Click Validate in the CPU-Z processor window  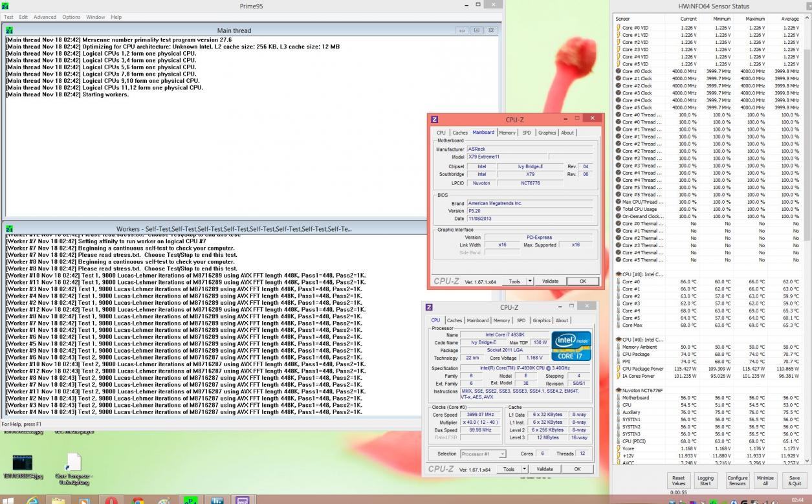[545, 469]
